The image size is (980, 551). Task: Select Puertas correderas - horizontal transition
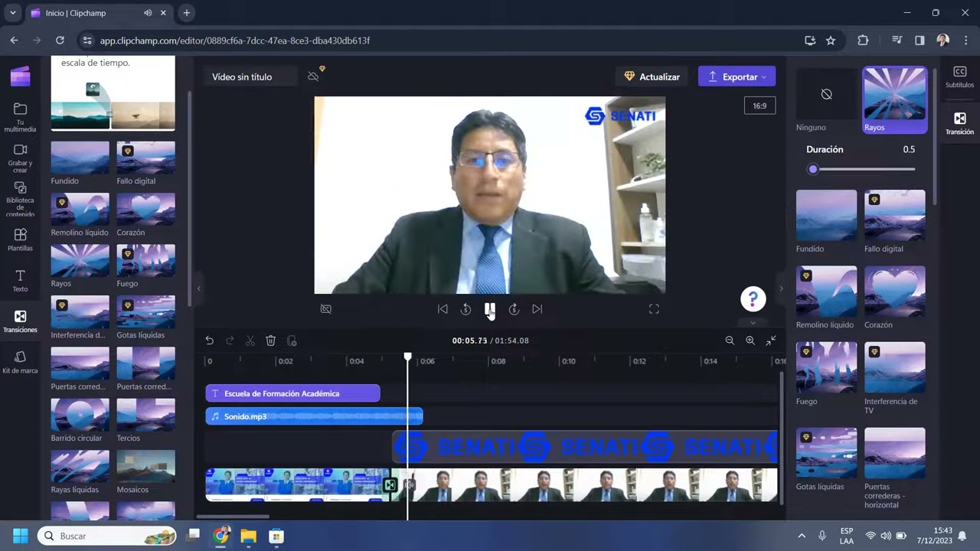(894, 468)
